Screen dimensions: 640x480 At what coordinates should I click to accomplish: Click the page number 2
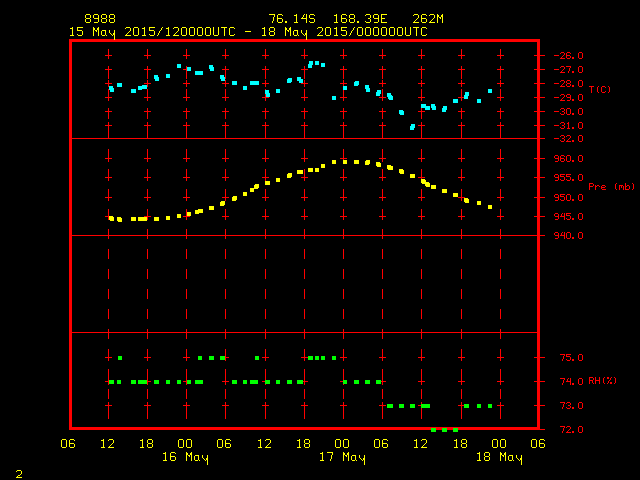tap(19, 474)
